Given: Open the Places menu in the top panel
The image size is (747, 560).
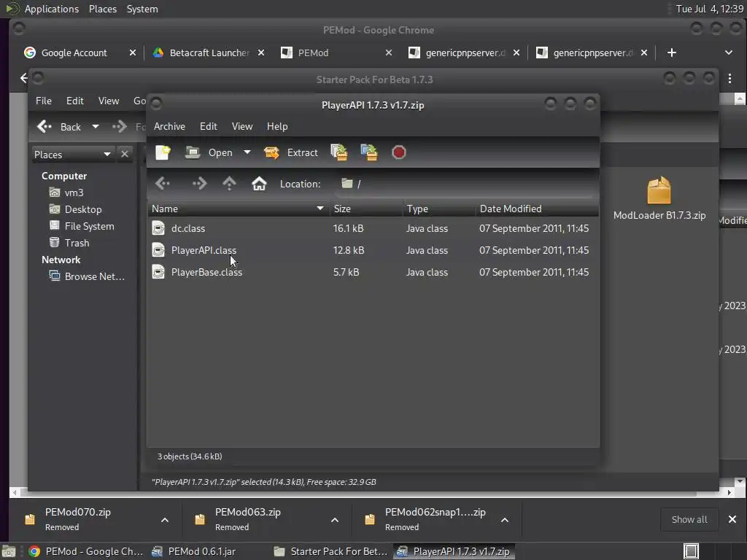Looking at the screenshot, I should (103, 9).
